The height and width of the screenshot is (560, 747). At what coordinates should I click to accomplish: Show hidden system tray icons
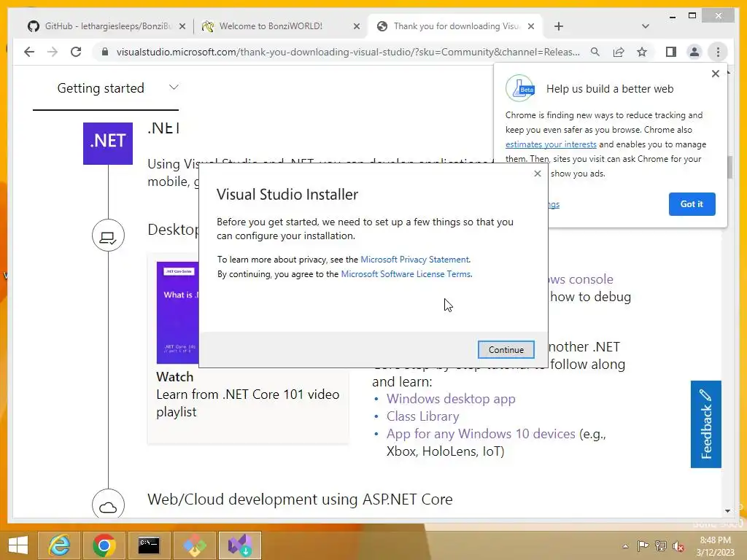[x=625, y=546]
